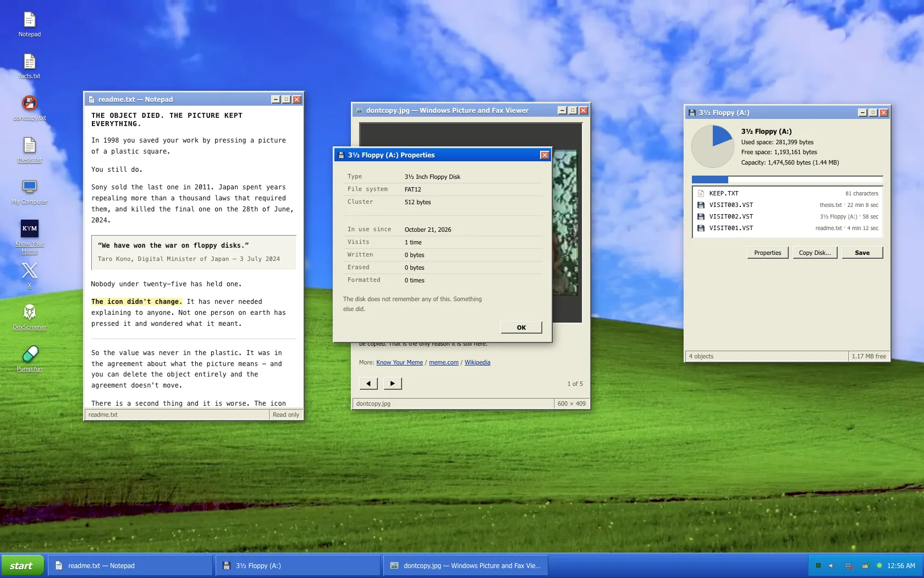Open the X desktop shortcut

[30, 275]
